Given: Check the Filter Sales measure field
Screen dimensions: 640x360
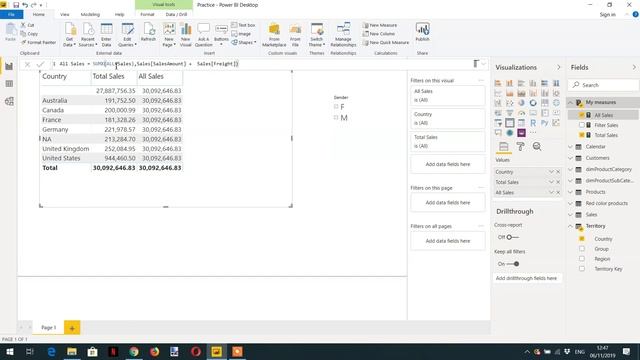Looking at the screenshot, I should click(x=582, y=125).
